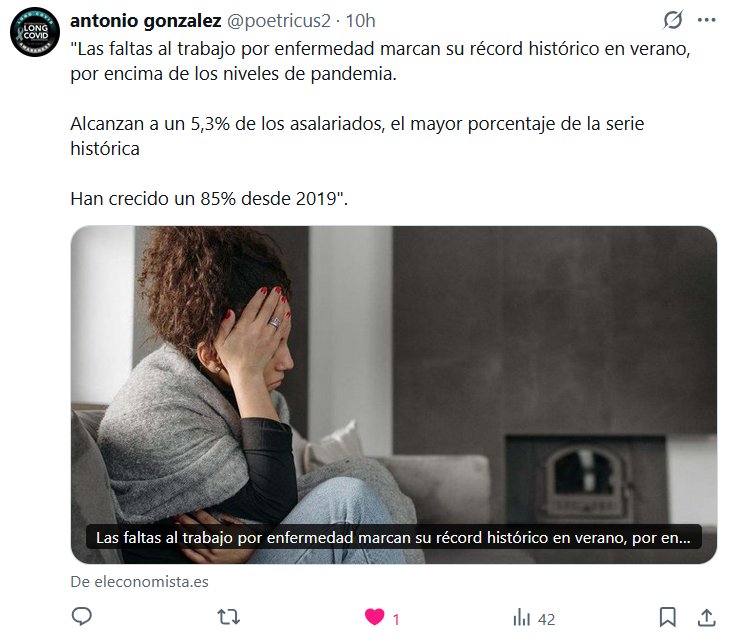The height and width of the screenshot is (644, 736).
Task: Visit the @poetricus2 handle
Action: (279, 21)
